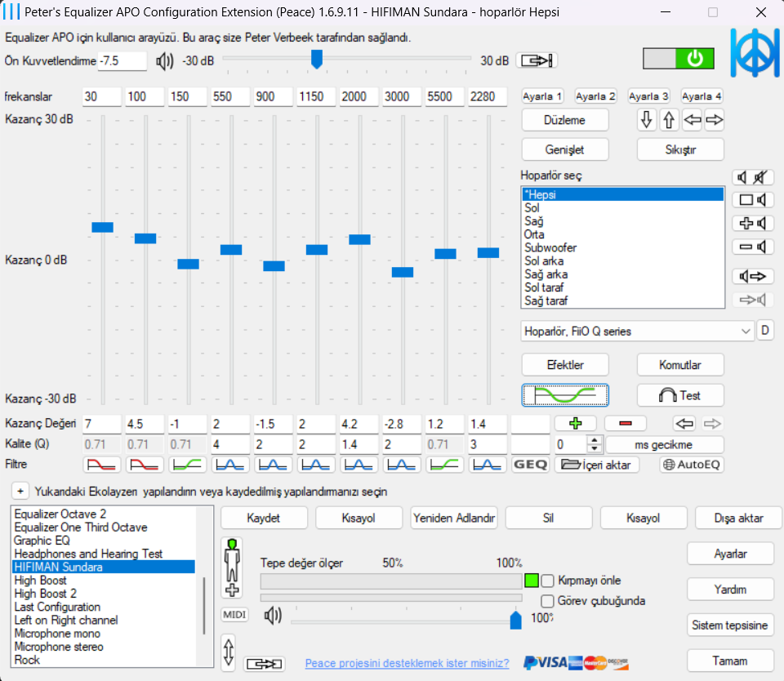Open the GEQ graphic equalizer button
The height and width of the screenshot is (681, 784).
(x=531, y=465)
